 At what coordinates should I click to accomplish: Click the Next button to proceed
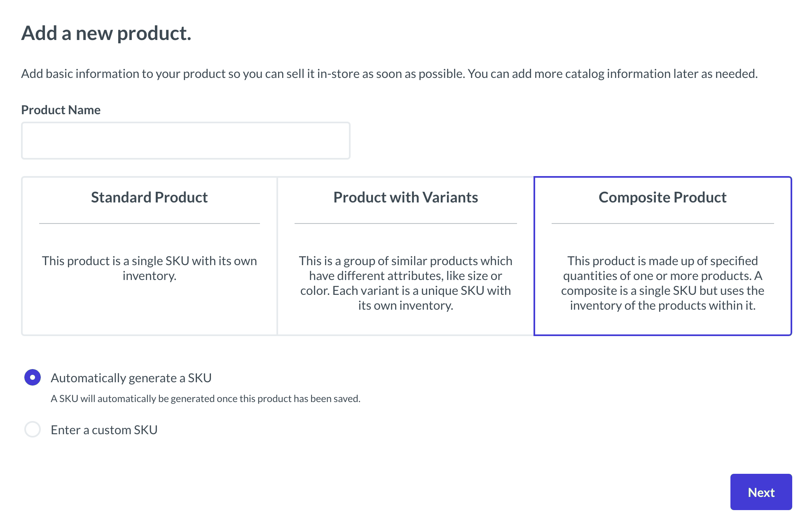coord(761,492)
